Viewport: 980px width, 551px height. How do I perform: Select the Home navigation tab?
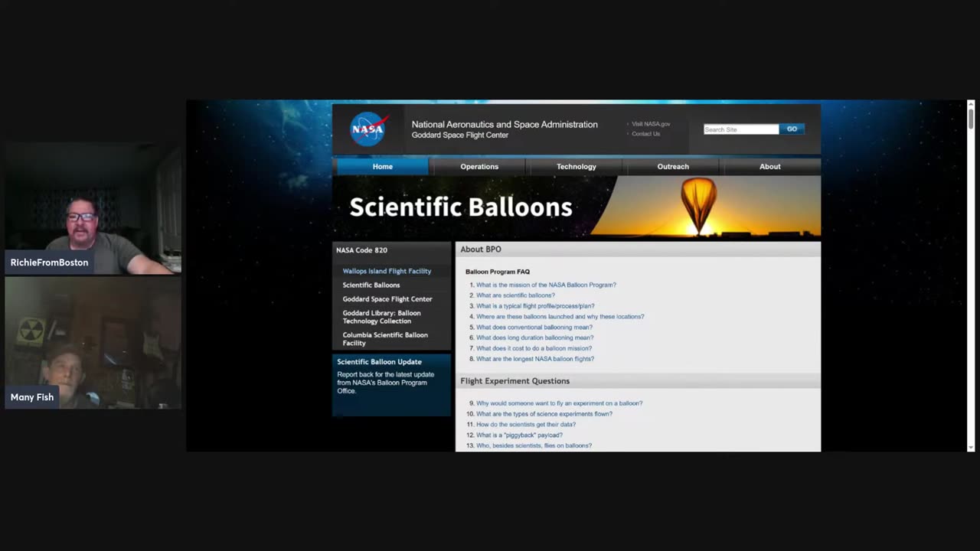point(383,167)
